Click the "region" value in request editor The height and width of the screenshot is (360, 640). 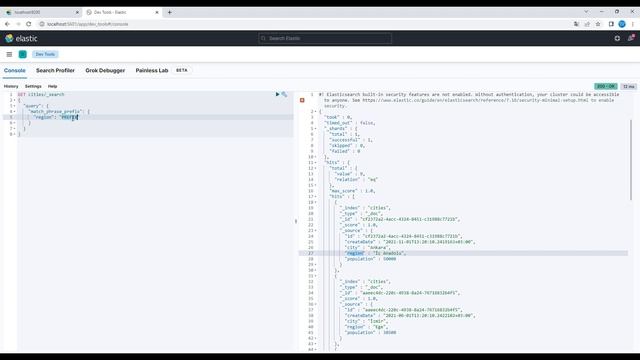pyautogui.click(x=69, y=117)
